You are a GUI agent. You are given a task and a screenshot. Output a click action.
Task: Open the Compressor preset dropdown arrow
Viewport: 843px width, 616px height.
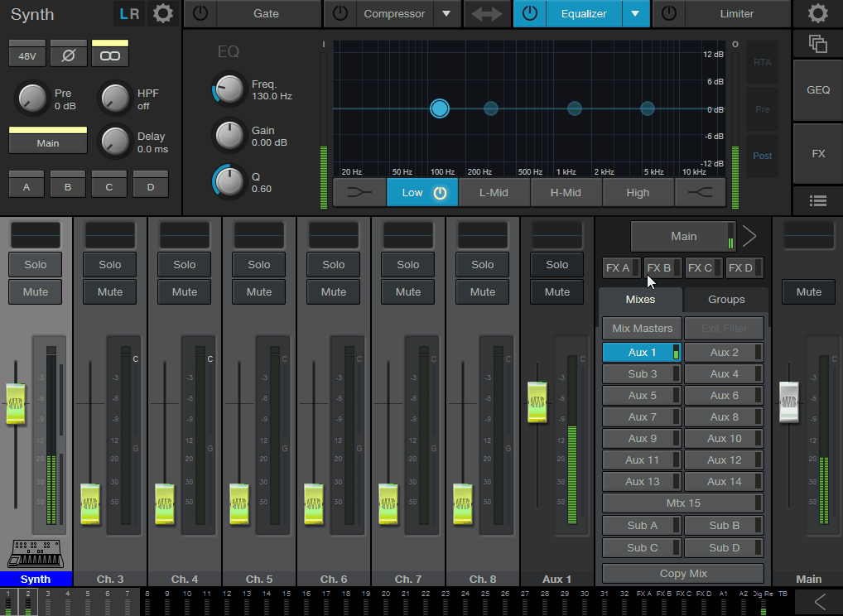pos(446,14)
